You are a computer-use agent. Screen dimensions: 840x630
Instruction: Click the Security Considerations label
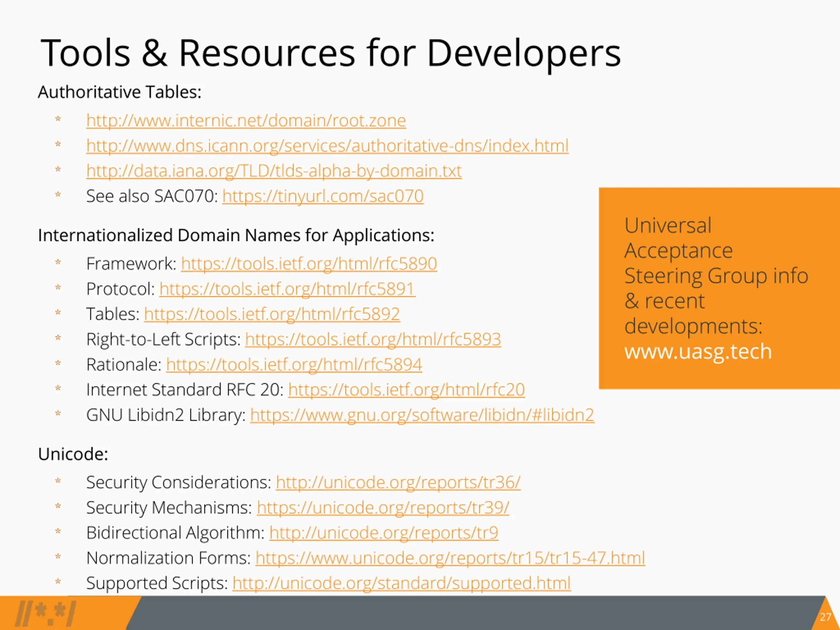click(178, 483)
